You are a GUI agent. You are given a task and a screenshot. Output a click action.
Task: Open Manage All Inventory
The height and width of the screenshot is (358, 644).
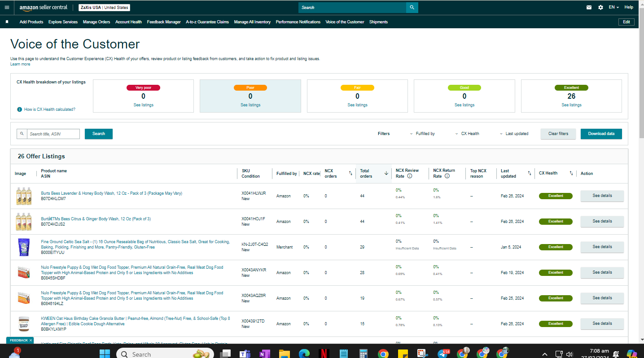click(252, 22)
